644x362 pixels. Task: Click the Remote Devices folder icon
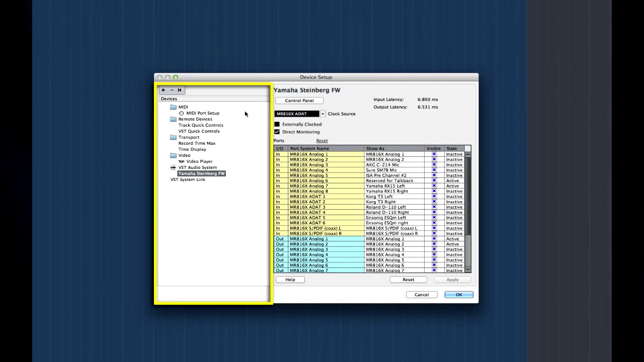pyautogui.click(x=173, y=119)
